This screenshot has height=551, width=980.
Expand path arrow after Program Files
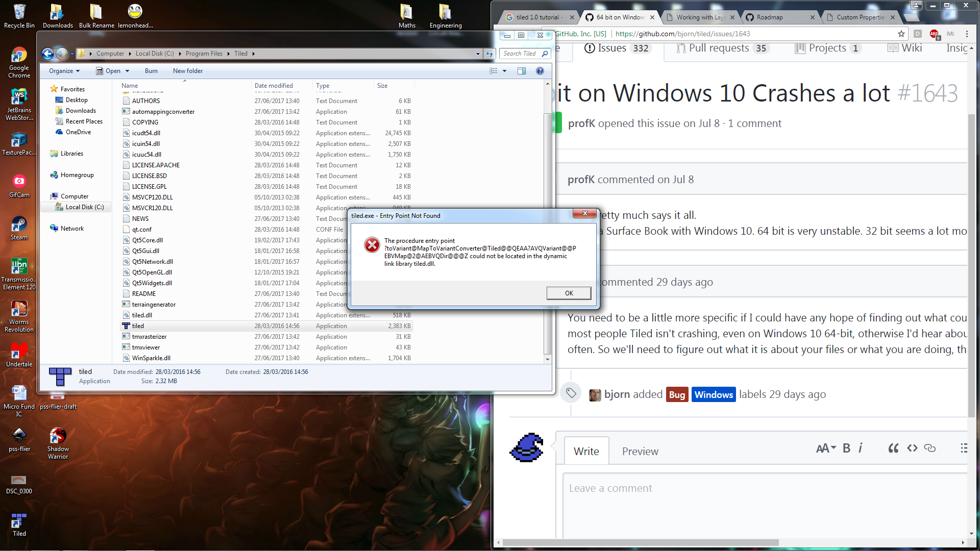click(x=228, y=54)
